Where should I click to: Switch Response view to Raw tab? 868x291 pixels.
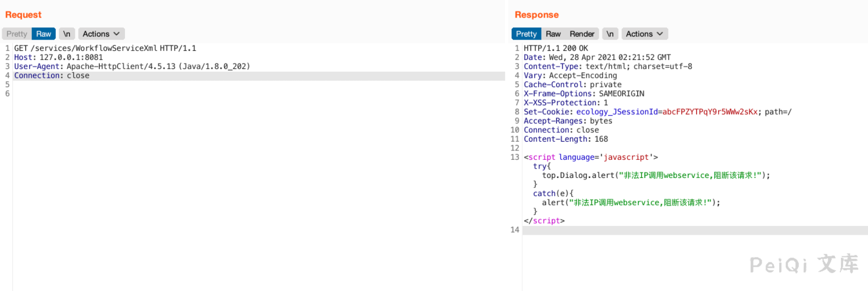553,34
